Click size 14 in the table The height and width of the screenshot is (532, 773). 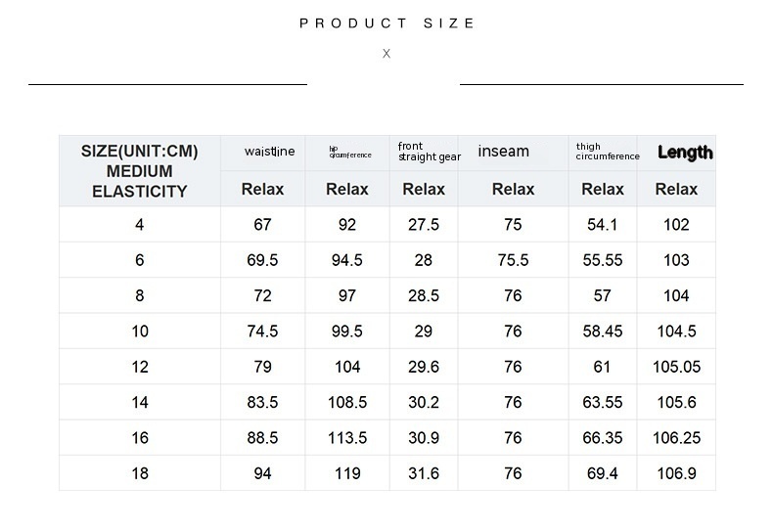coord(140,403)
